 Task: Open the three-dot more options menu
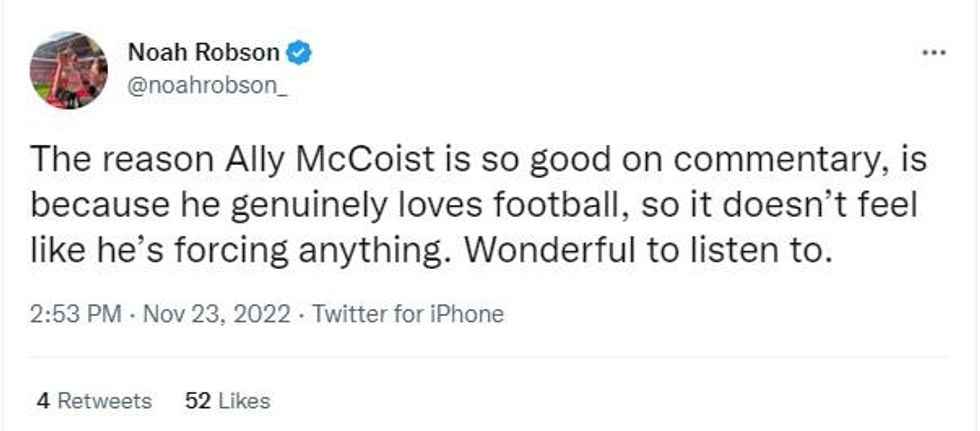click(x=933, y=52)
